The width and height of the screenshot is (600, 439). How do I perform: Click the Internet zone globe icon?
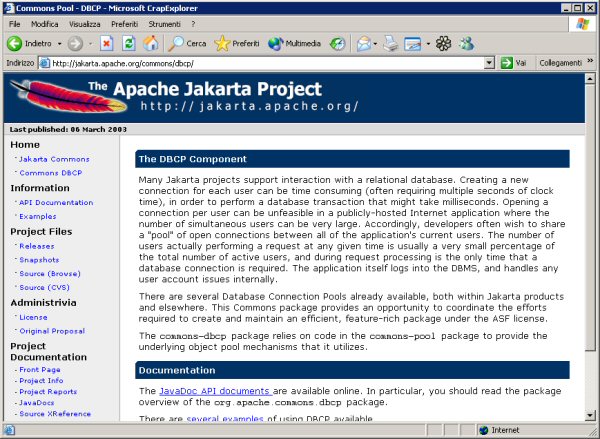pos(484,430)
